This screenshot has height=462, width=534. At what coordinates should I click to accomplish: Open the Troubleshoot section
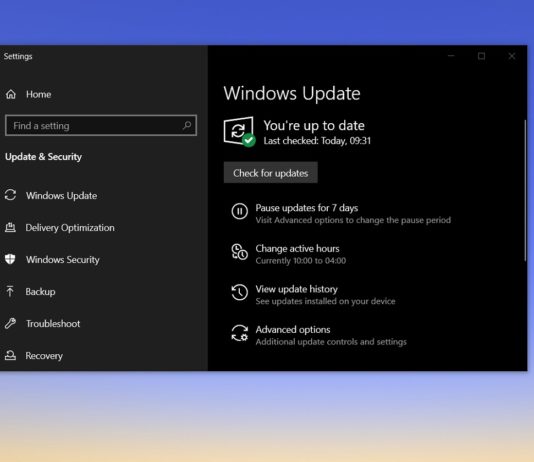click(53, 324)
